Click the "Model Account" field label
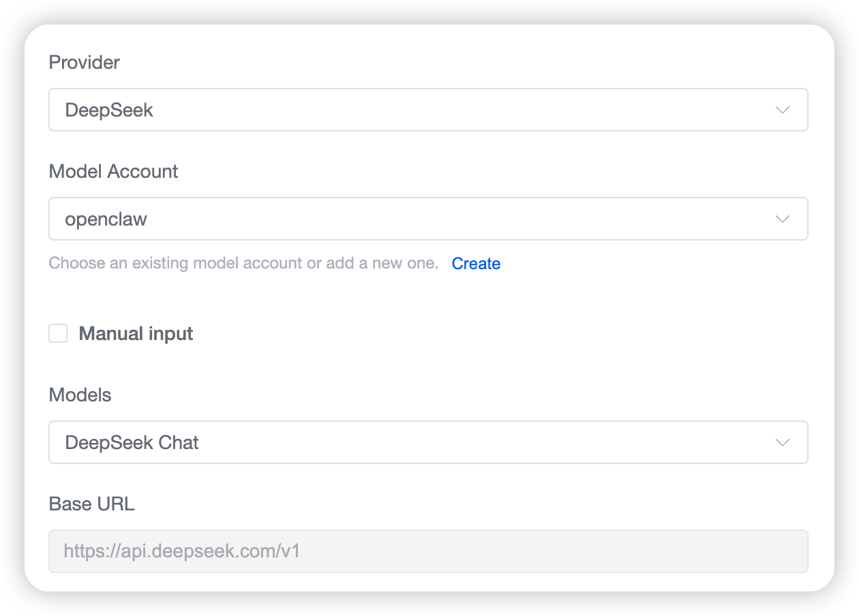This screenshot has width=859, height=616. [113, 172]
